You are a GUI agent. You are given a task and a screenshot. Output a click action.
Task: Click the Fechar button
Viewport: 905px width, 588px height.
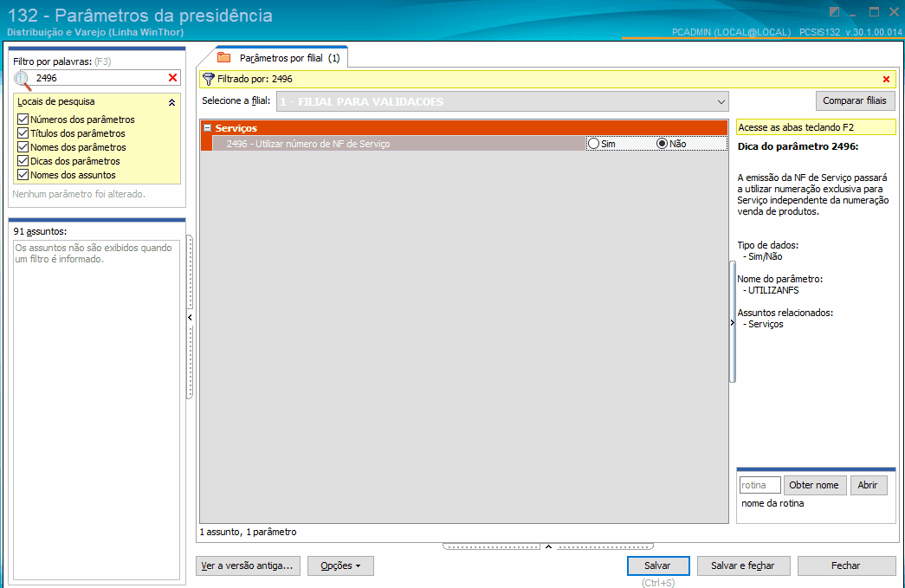[846, 565]
